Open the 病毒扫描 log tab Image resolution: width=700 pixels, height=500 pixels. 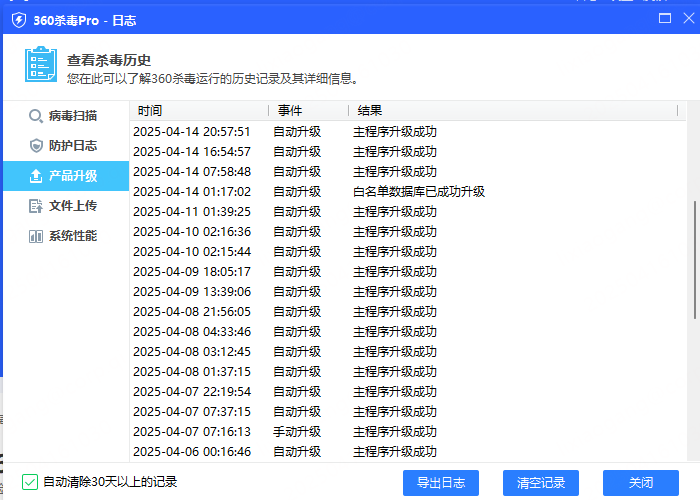(x=66, y=116)
